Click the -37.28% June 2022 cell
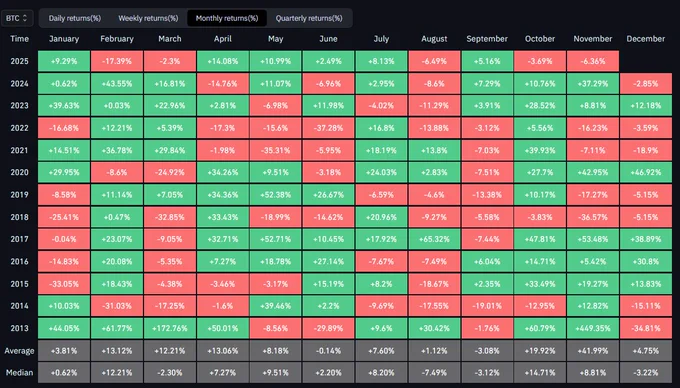Screen dimensions: 680x388 coord(328,128)
